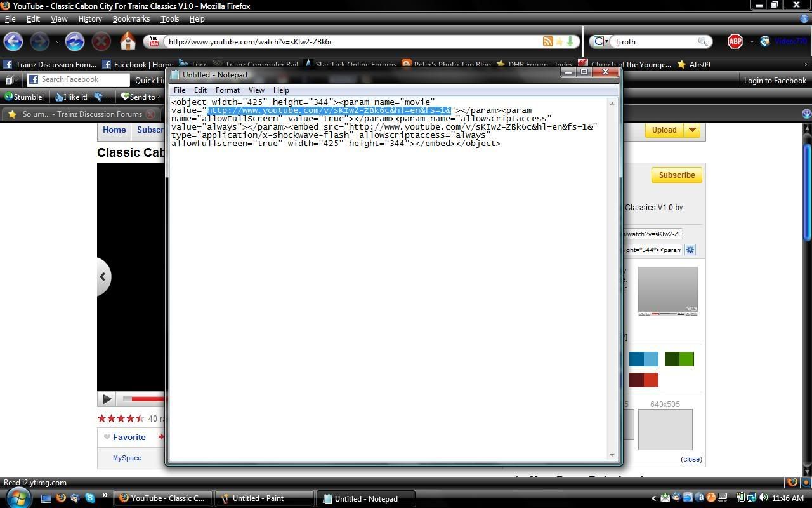Viewport: 812px width, 508px height.
Task: Open the 'Atrs09' bookmark
Action: (694, 64)
